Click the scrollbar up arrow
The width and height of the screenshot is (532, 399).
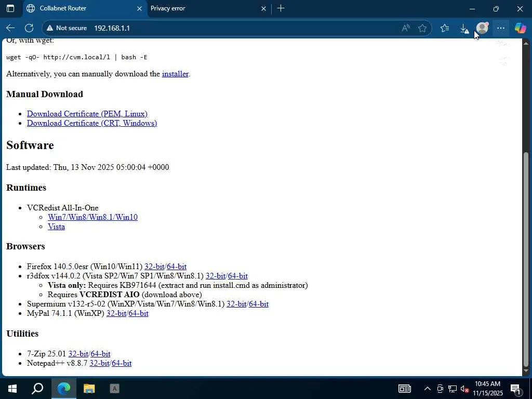pyautogui.click(x=526, y=44)
